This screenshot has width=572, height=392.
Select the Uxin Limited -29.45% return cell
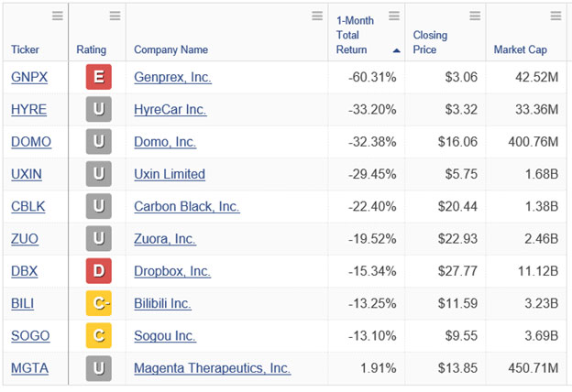tap(367, 174)
